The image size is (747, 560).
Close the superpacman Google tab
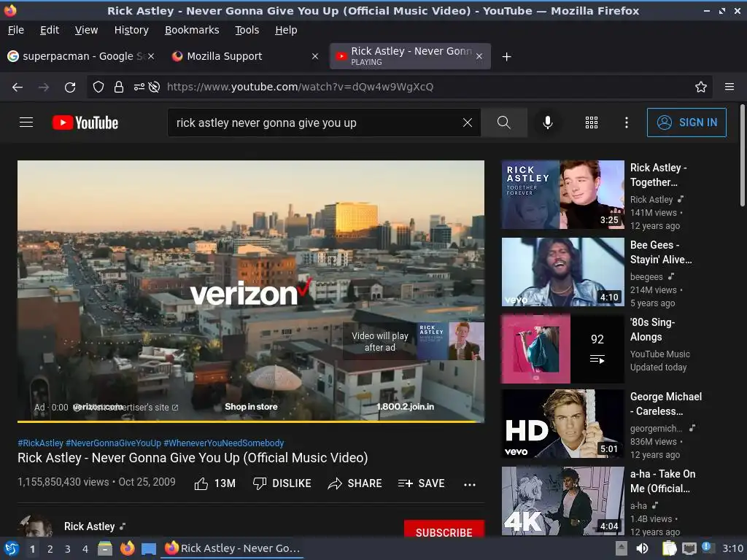click(x=151, y=56)
